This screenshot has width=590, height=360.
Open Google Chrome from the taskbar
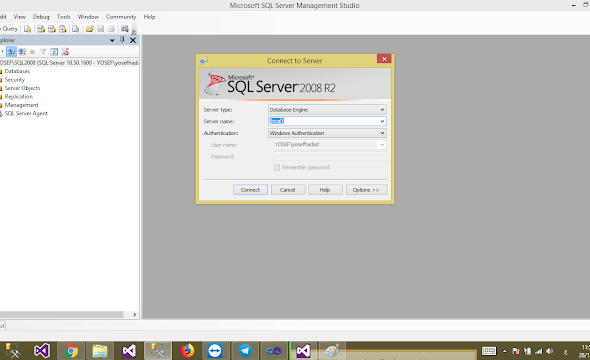tap(71, 351)
